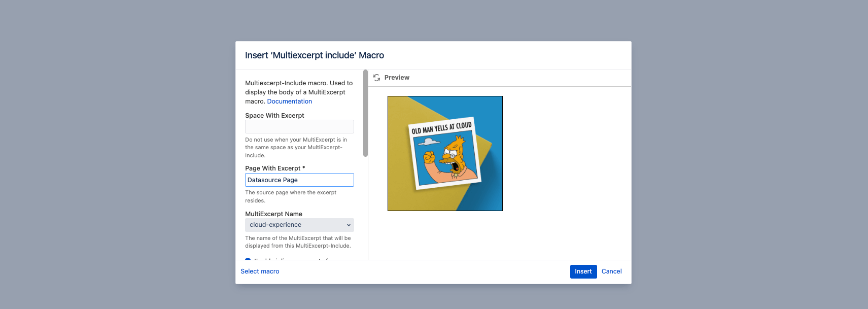
Task: Click into the Space With Excerpt field
Action: tap(299, 127)
